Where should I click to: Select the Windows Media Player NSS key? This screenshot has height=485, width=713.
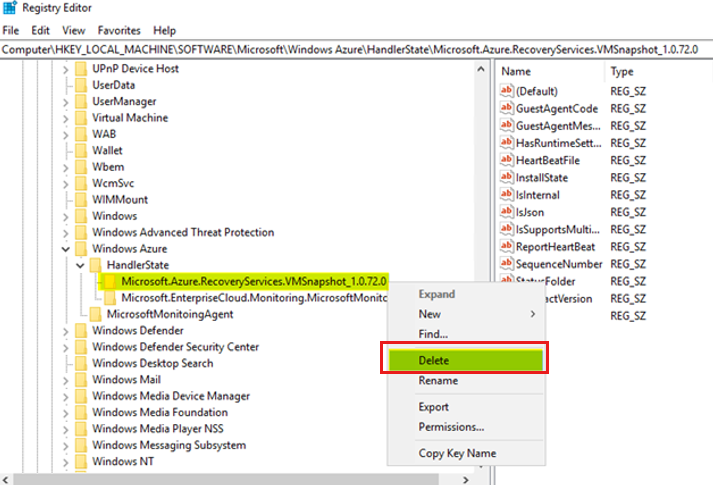158,429
